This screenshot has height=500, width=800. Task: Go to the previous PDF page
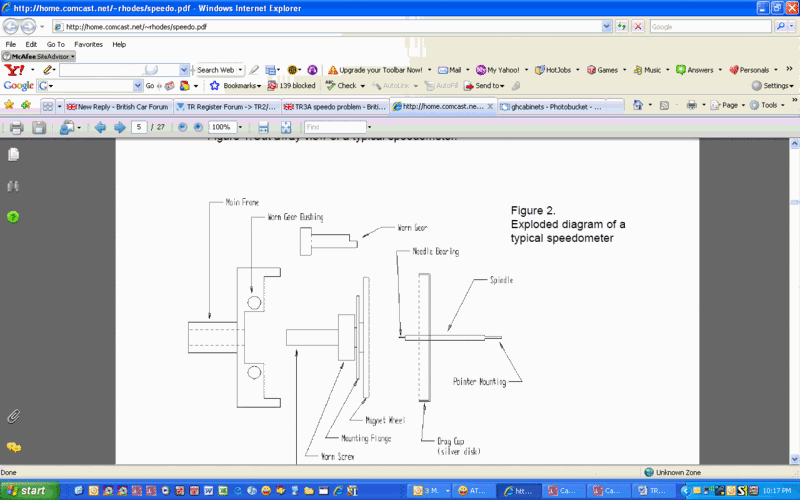tap(100, 127)
